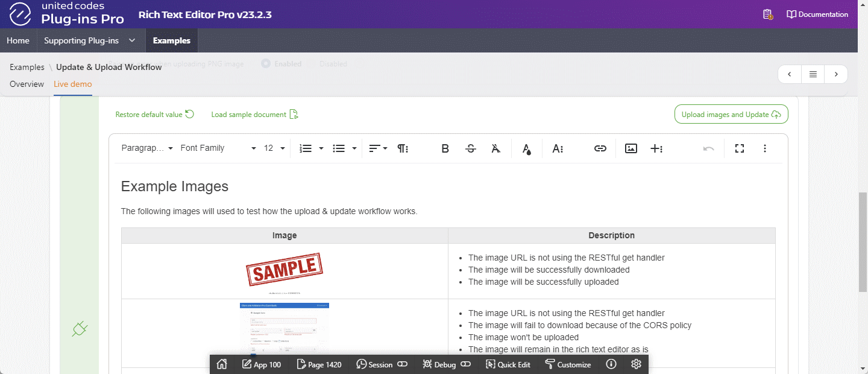Click Load sample document link
The height and width of the screenshot is (374, 868).
pyautogui.click(x=255, y=115)
